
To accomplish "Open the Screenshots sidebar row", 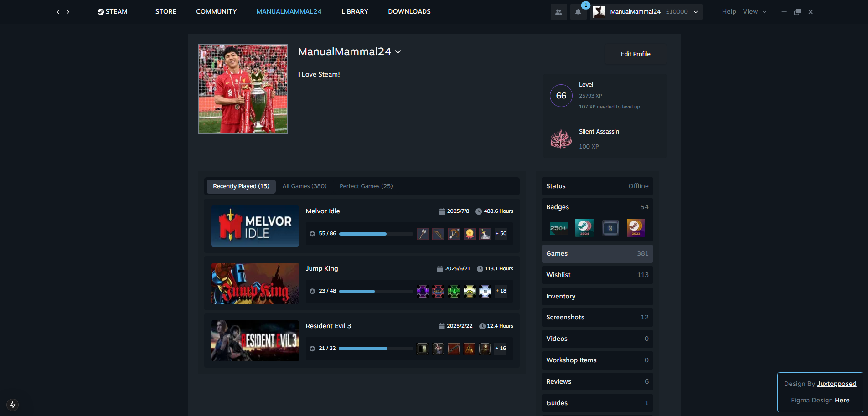I will 597,318.
